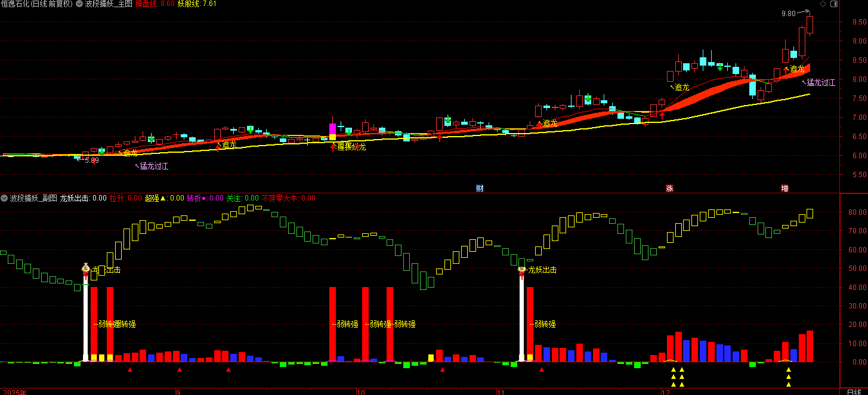Image resolution: width=868 pixels, height=395 pixels.
Task: Click the 10 month marker on time axis
Action: (x=360, y=393)
